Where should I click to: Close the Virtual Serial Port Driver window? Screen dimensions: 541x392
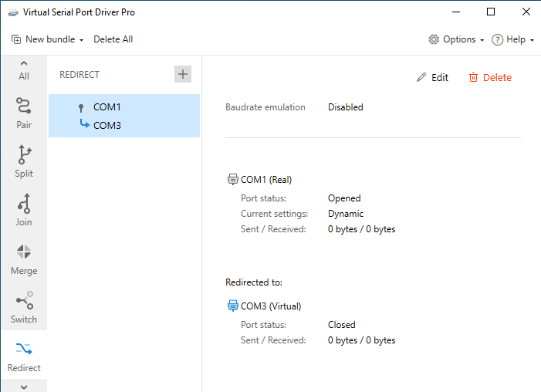[x=526, y=12]
